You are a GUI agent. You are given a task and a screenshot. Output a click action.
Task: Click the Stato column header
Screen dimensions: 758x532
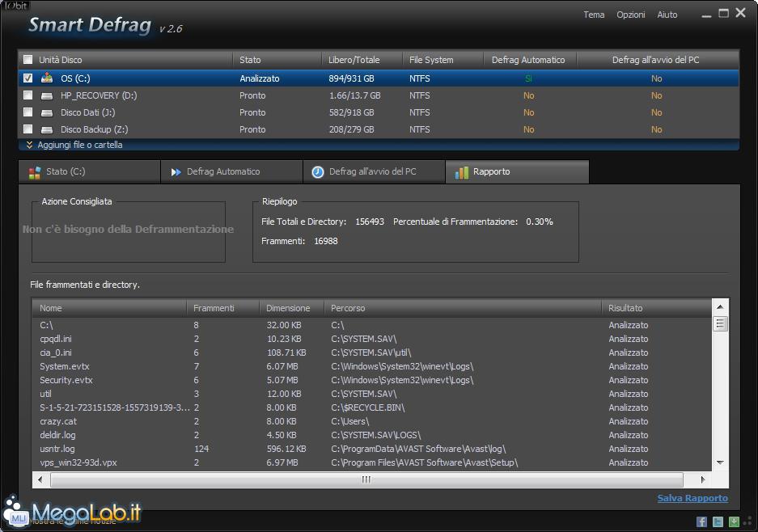[x=277, y=60]
